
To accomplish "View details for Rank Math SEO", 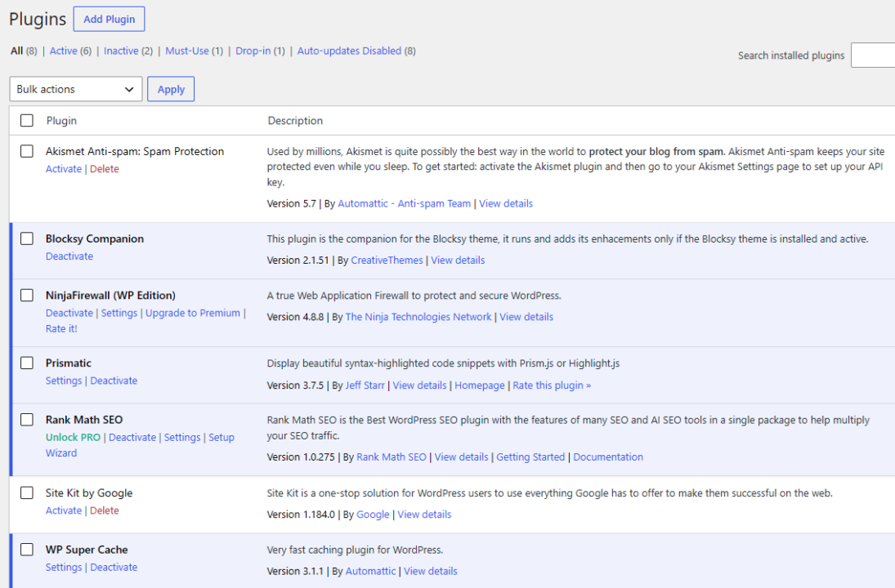I will (x=461, y=457).
